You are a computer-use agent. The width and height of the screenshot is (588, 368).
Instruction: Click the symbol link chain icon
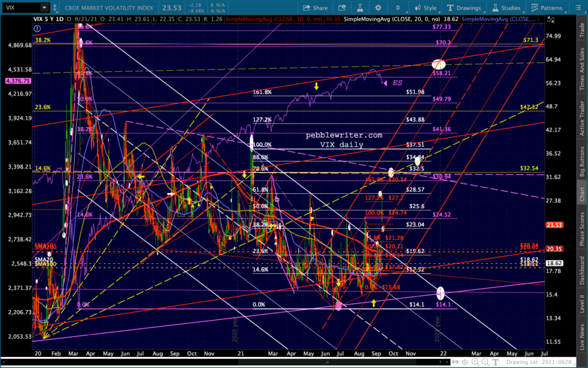[55, 7]
